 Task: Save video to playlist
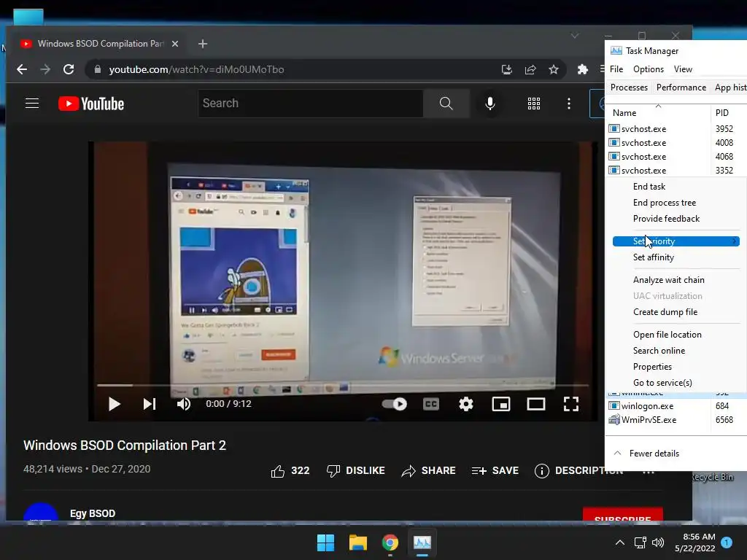(495, 470)
